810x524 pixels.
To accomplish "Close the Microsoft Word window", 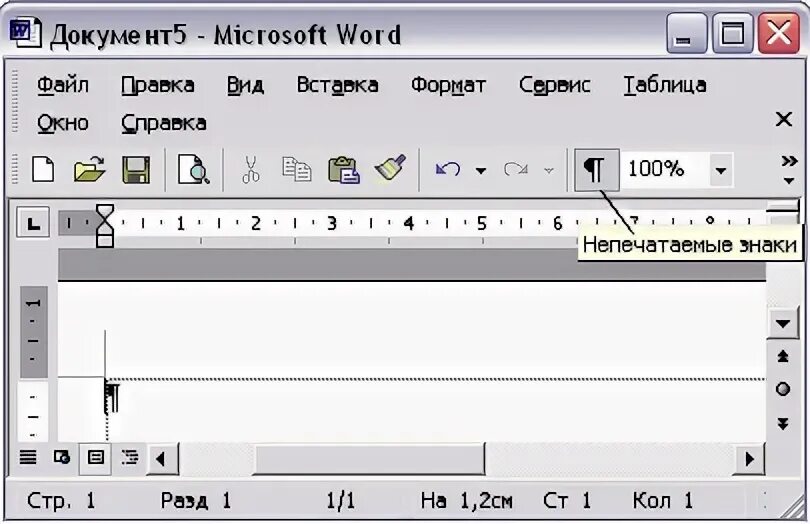I will [x=778, y=34].
